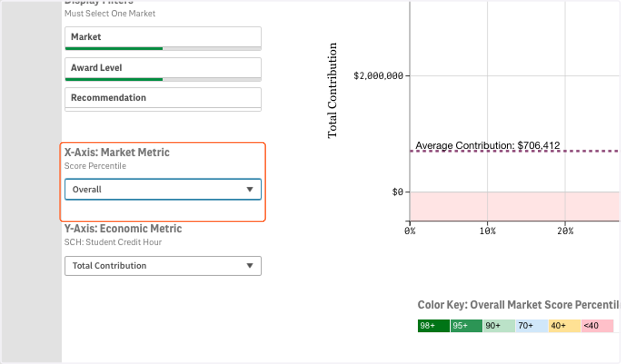Click the Color Key heading text

point(519,305)
